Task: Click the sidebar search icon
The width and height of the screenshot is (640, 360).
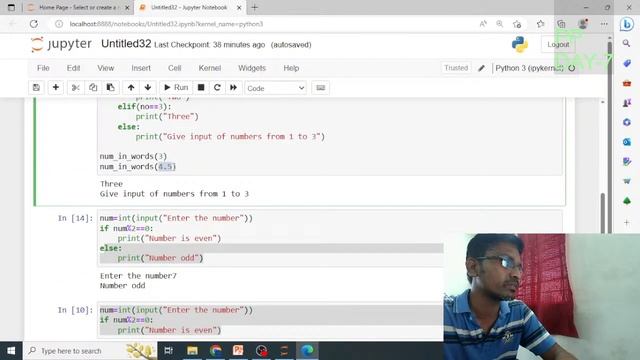Action: tap(627, 43)
